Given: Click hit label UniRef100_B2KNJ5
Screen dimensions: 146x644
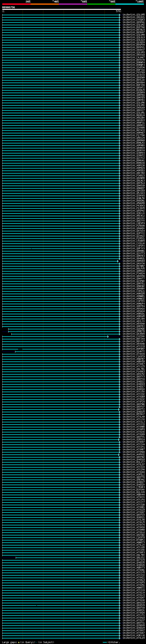Looking at the screenshot, I should click(x=133, y=90).
